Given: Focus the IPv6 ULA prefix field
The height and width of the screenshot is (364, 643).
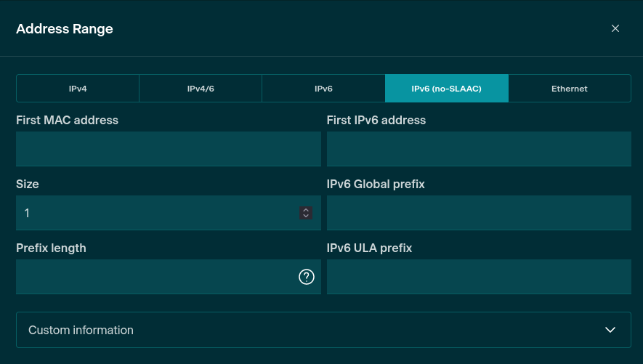Looking at the screenshot, I should [x=479, y=277].
